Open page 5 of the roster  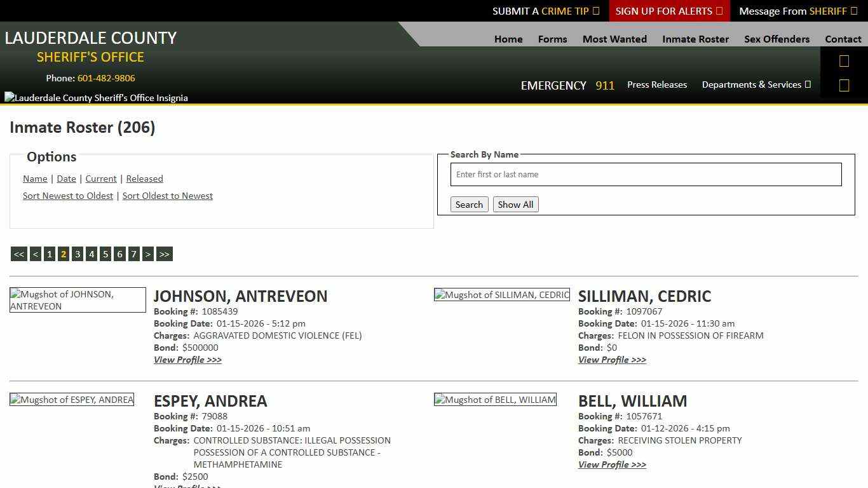(105, 254)
